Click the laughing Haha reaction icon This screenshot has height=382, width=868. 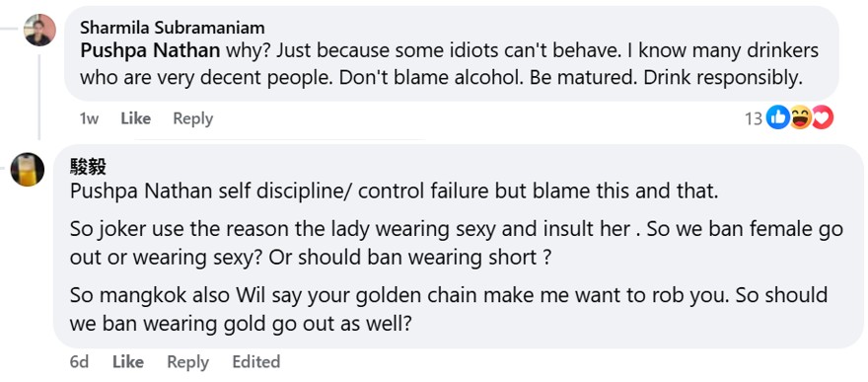(x=800, y=117)
